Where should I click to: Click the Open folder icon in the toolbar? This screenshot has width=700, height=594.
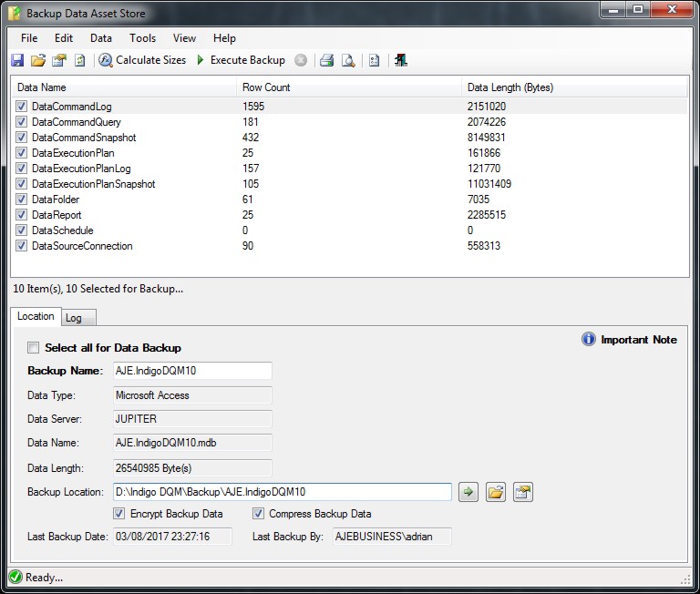tap(37, 60)
